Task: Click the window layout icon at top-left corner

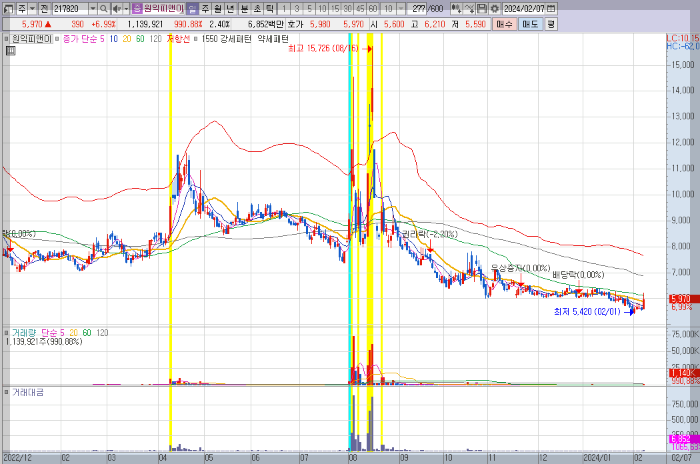Action: click(8, 8)
